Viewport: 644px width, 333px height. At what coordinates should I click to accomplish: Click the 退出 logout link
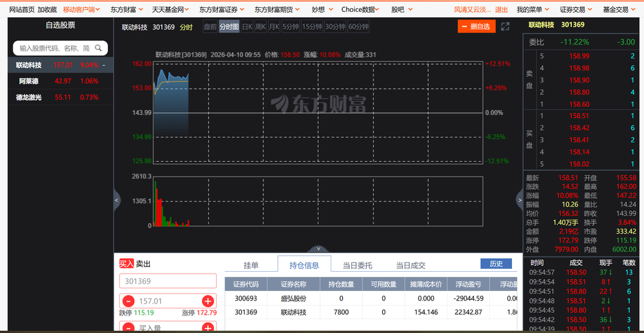[501, 9]
